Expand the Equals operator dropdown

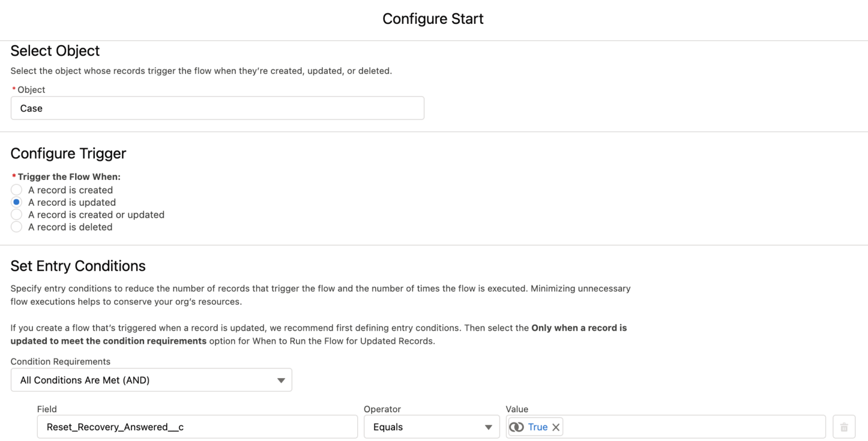[431, 427]
